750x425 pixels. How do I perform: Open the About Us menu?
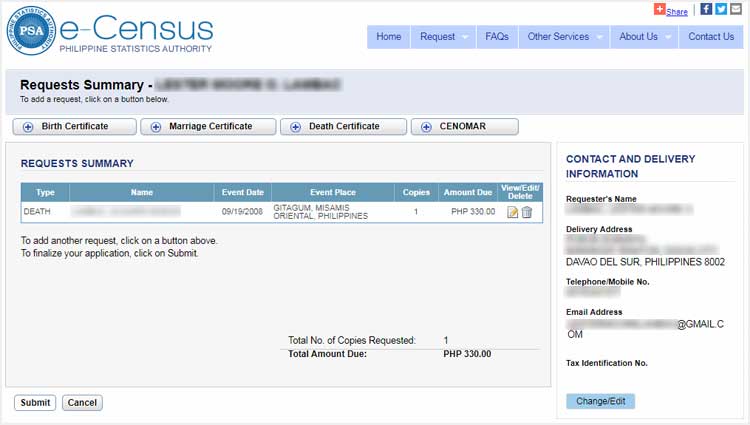644,37
